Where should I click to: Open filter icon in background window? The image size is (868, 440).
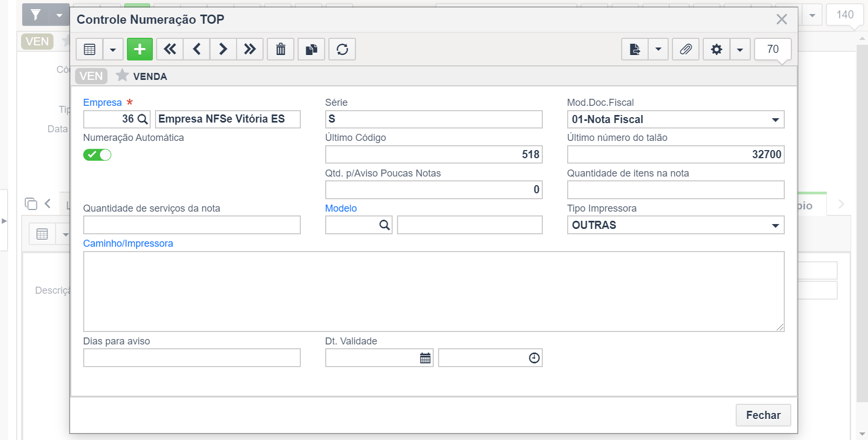(36, 15)
